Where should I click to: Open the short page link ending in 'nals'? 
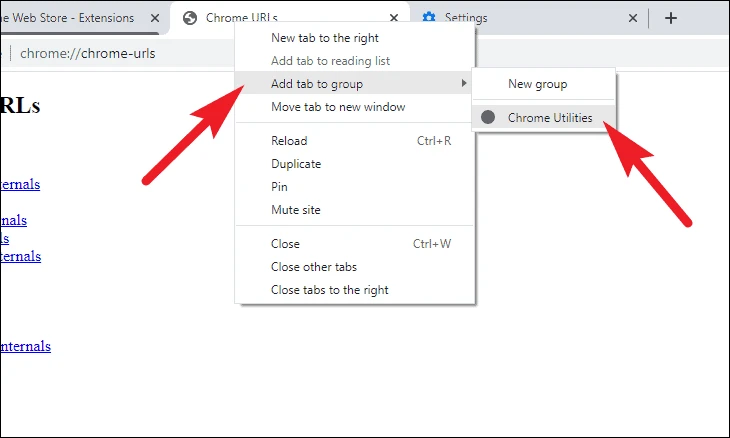coord(14,220)
